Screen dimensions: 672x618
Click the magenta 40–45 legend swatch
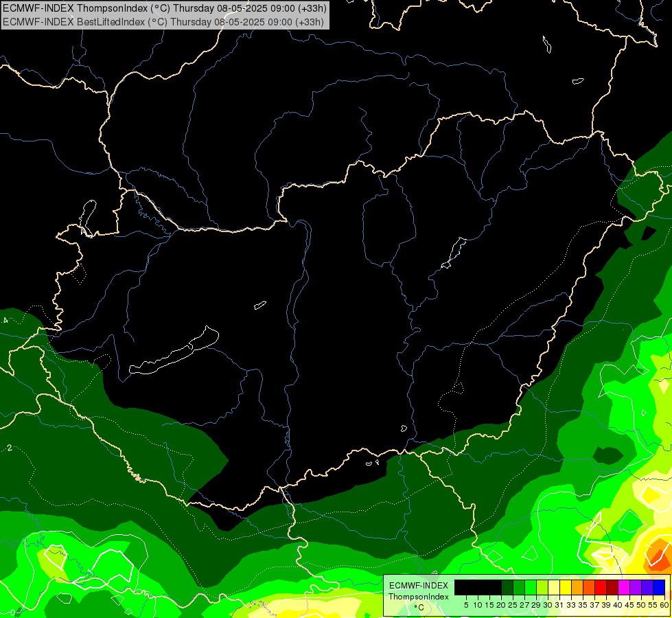[x=624, y=587]
